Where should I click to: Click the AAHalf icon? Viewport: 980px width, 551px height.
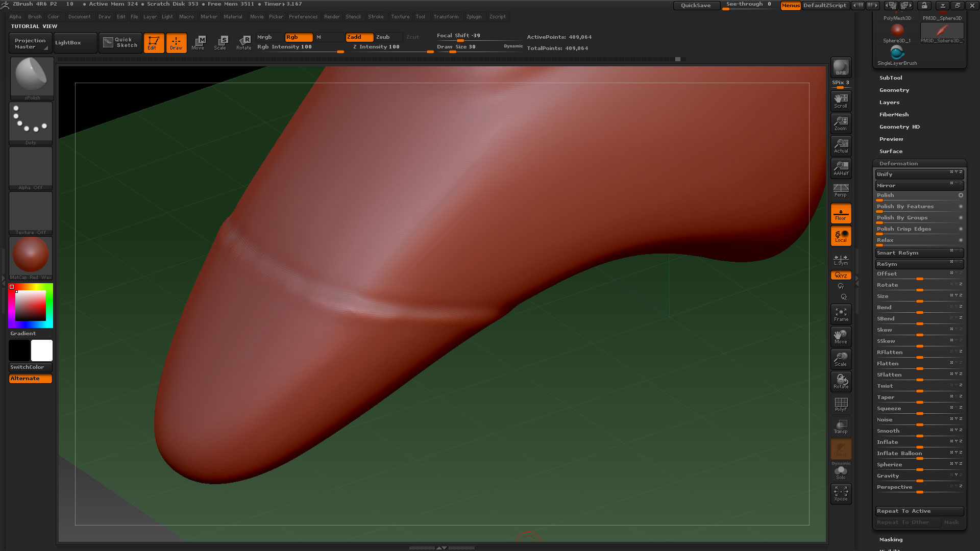click(841, 168)
